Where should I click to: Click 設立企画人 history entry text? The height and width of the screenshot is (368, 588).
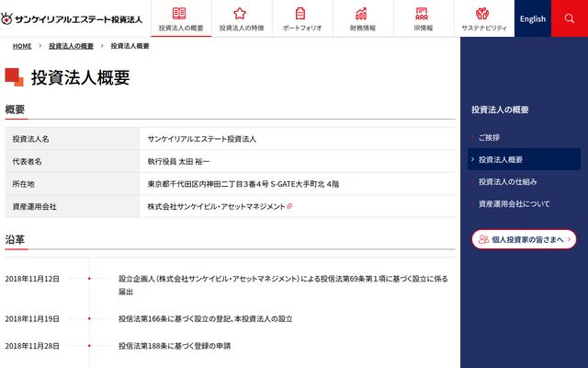click(x=283, y=285)
